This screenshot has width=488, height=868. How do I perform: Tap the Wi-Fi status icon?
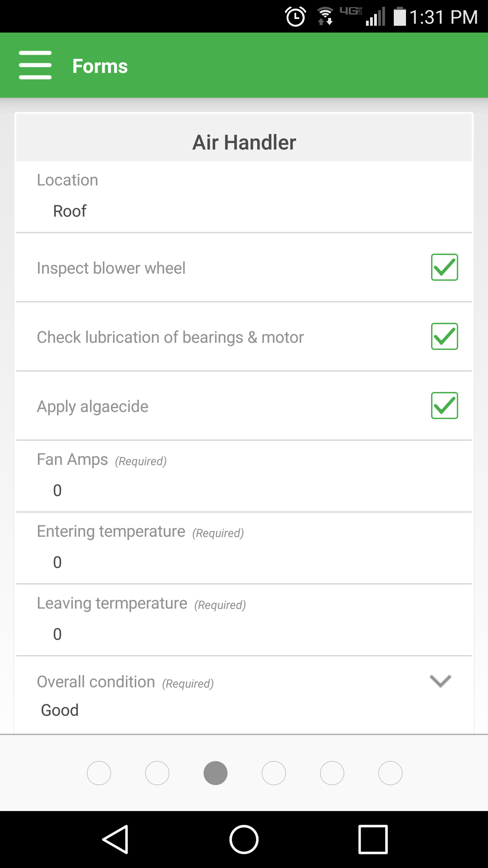click(325, 16)
